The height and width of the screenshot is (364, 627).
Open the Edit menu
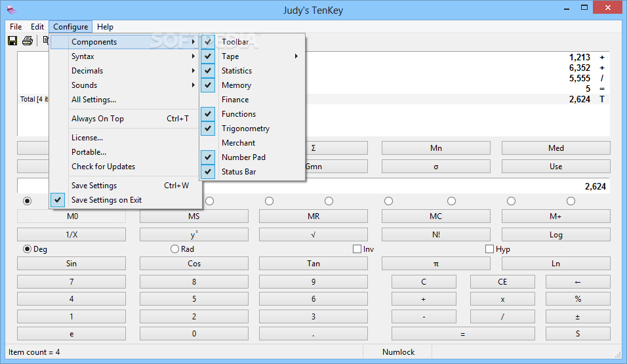[x=37, y=27]
